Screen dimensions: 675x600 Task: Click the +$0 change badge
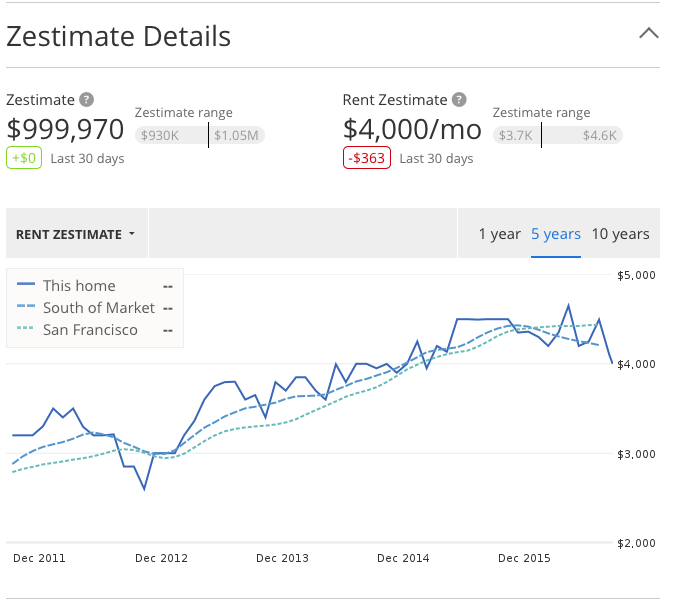click(24, 158)
